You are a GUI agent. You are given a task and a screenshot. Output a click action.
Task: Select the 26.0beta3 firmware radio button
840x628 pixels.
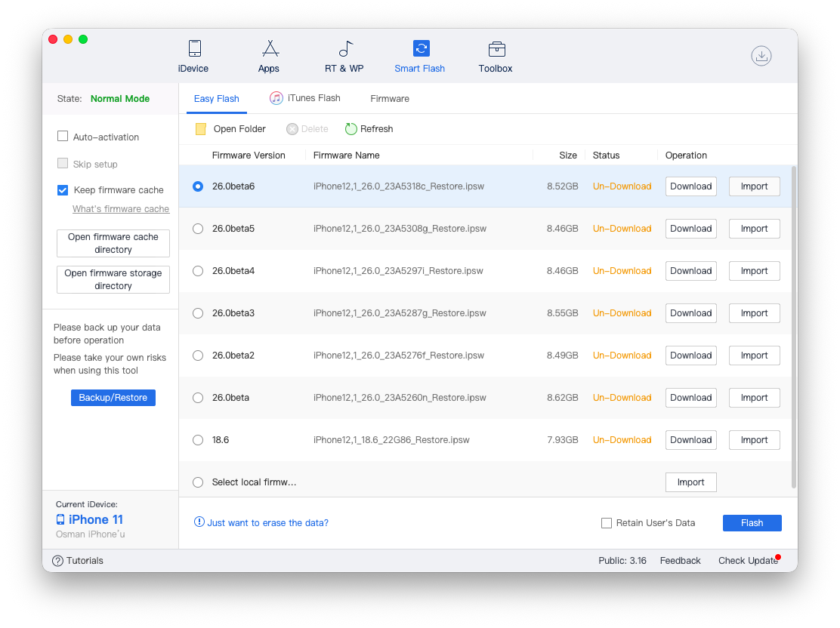point(198,313)
